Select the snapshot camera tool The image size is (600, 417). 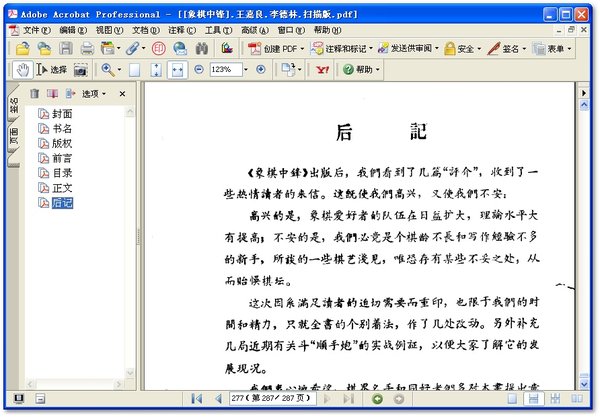point(80,70)
